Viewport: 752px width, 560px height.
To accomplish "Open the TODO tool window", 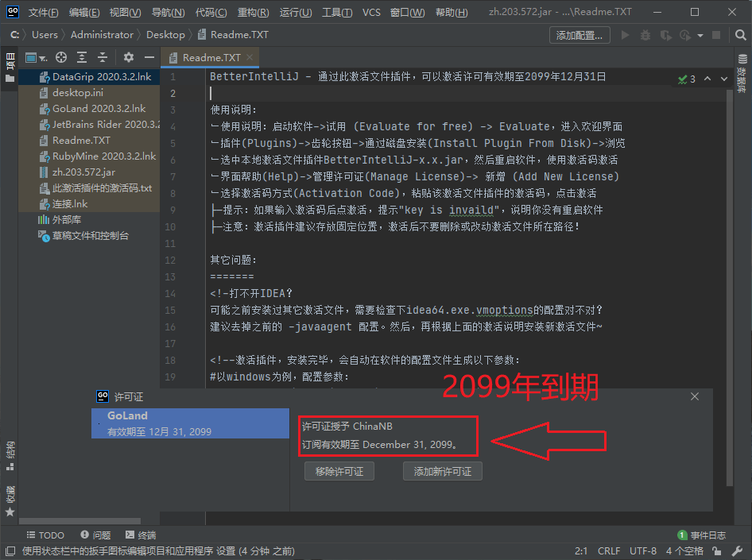I will 45,535.
